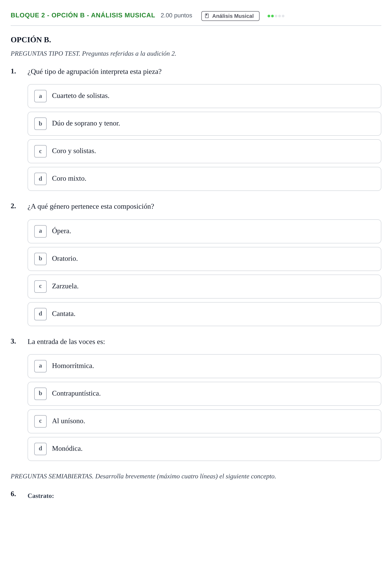This screenshot has width=392, height=578.
Task: Pick option d Cantata
Action: coord(204,314)
